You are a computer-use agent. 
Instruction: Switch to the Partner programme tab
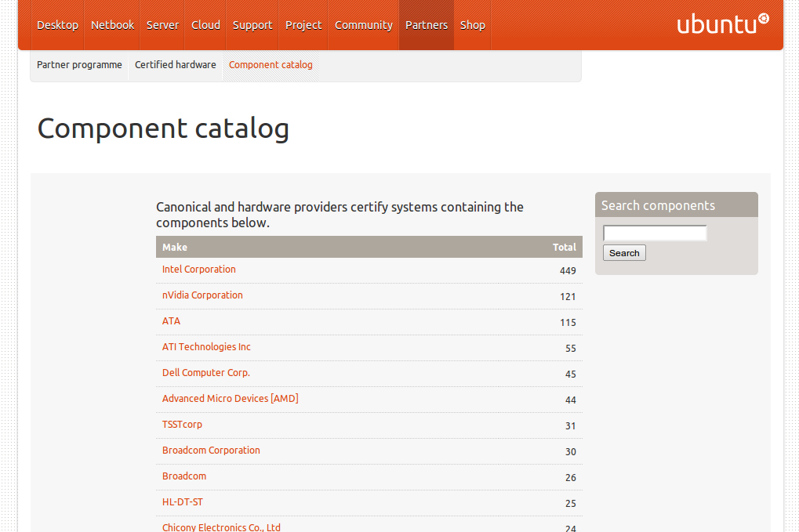pos(79,65)
